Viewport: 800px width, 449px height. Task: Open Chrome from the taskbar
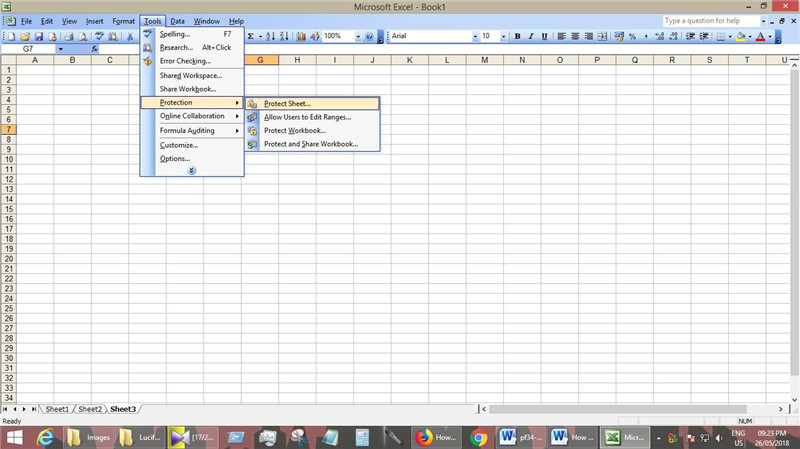click(x=479, y=438)
